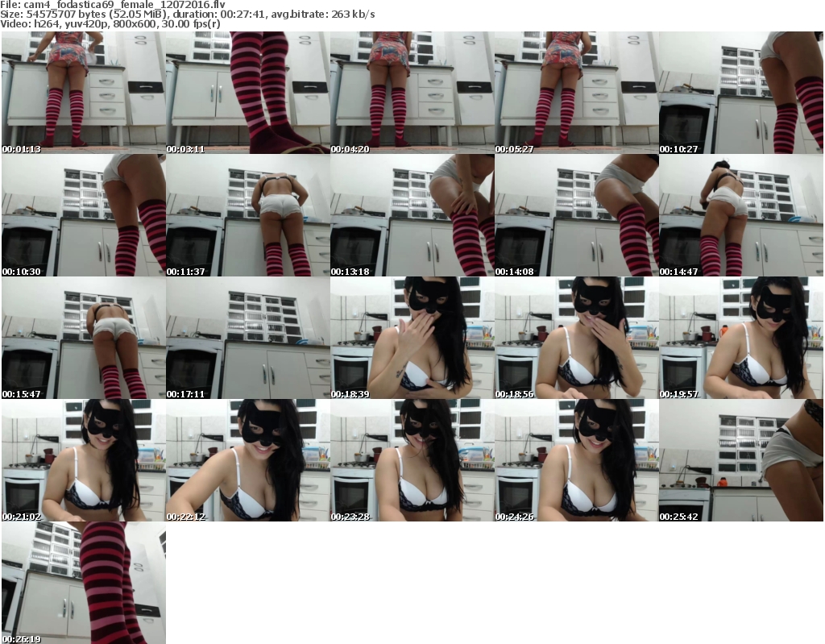
Task: Click the 'File:' name line in header
Action: 113,5
